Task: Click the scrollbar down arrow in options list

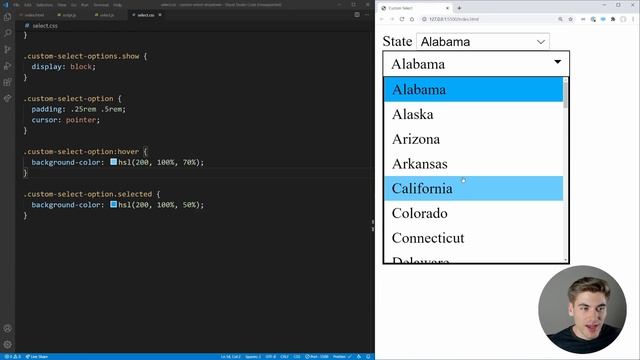Action: point(566,260)
